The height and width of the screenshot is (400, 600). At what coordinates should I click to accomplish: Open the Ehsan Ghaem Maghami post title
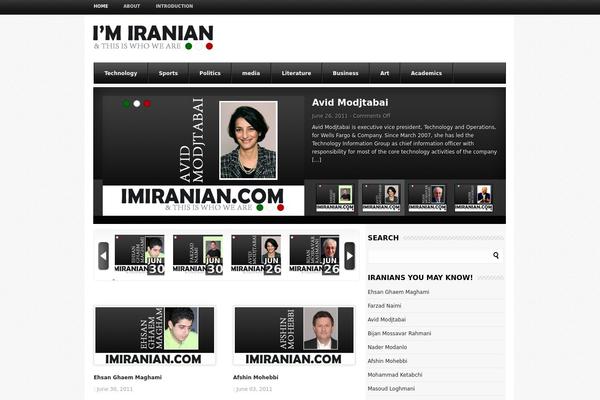(128, 377)
